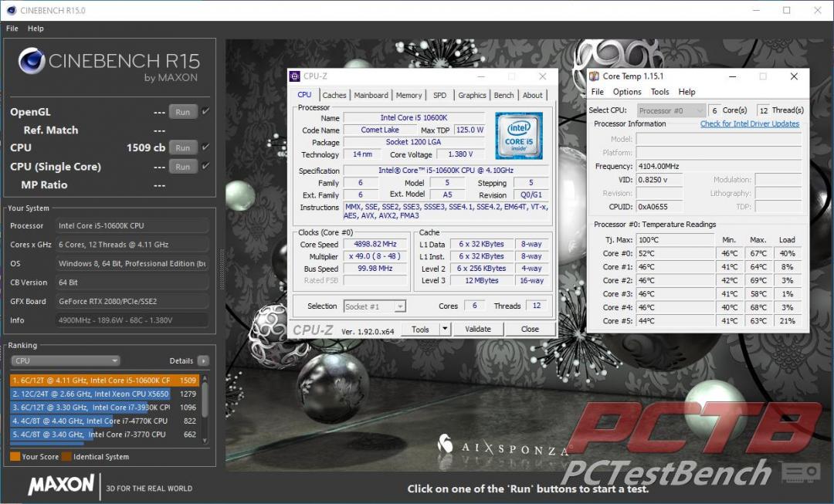This screenshot has height=504, width=834.
Task: Close the Core Temp window
Action: pyautogui.click(x=794, y=76)
